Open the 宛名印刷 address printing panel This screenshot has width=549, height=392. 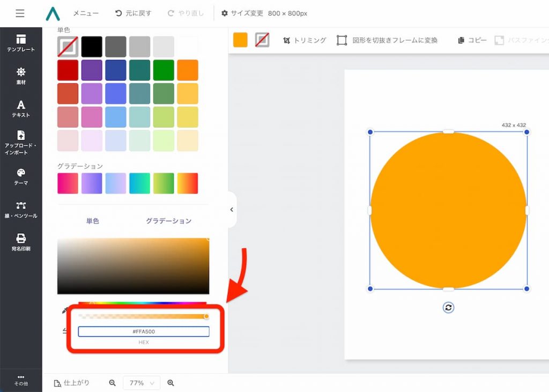coord(21,242)
